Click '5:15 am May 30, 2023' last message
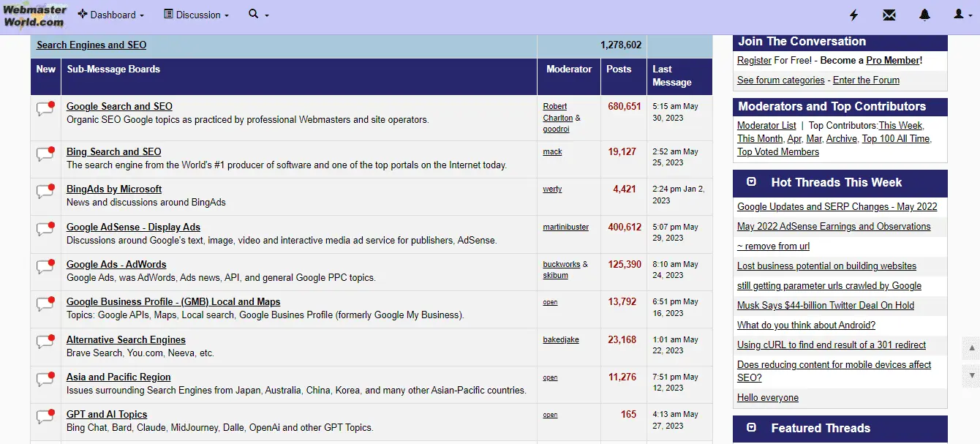The width and height of the screenshot is (980, 444). (x=676, y=112)
